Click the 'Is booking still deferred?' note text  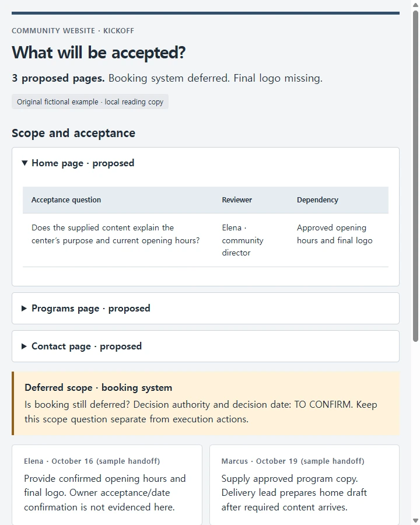pyautogui.click(x=201, y=412)
